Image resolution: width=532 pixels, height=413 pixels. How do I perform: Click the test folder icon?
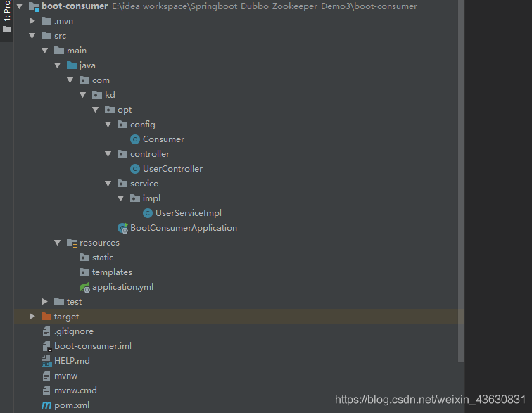59,301
